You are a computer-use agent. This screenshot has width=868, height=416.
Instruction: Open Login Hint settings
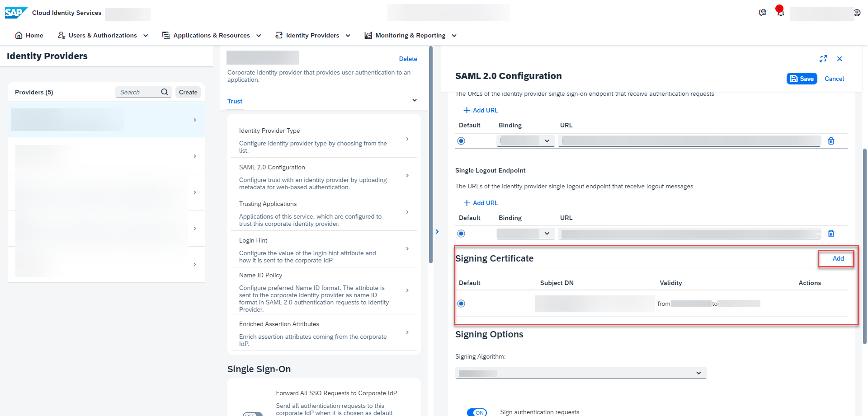pos(324,249)
